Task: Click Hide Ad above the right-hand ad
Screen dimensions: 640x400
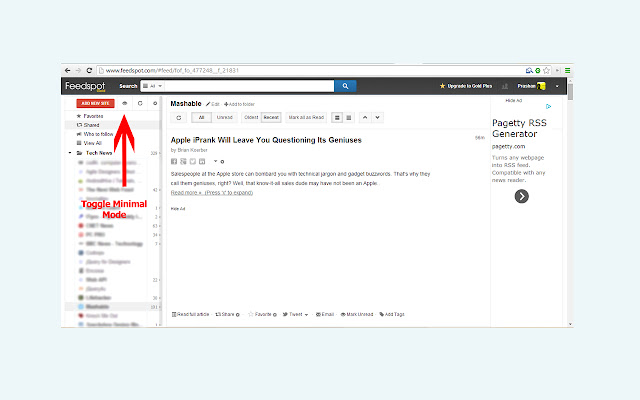Action: pos(514,100)
